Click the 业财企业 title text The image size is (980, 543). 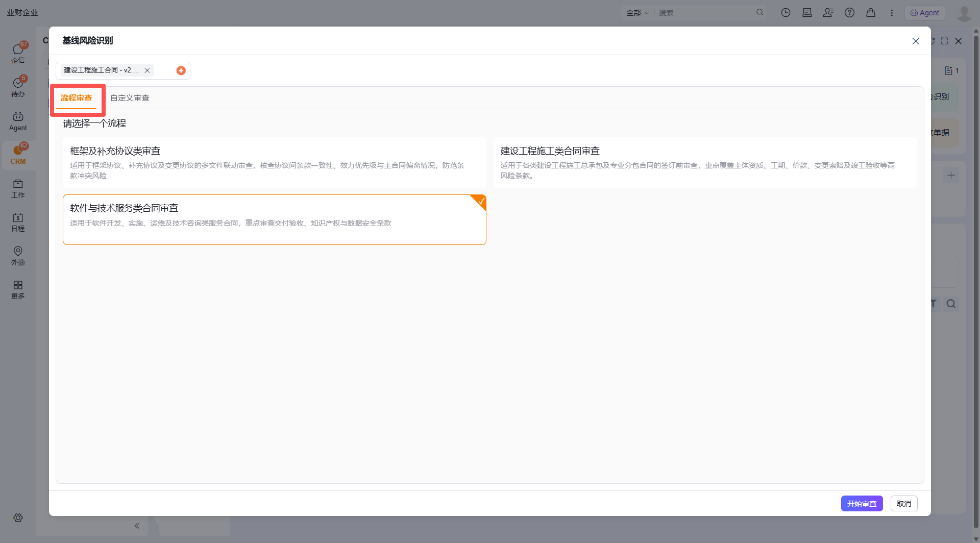click(x=22, y=13)
